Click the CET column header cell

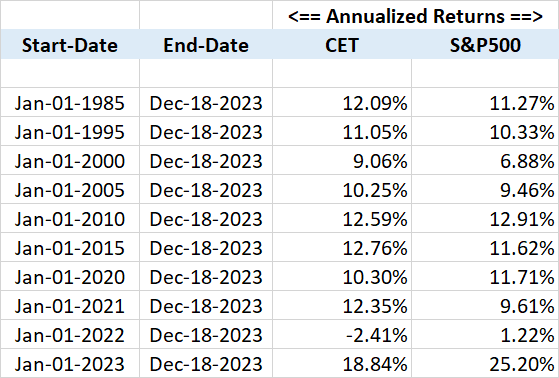(342, 45)
